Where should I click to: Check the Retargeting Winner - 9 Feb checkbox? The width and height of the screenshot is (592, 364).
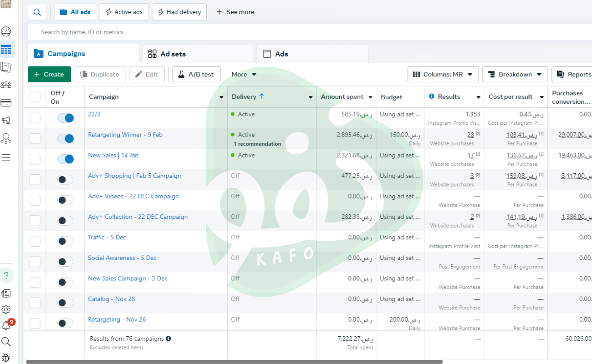tap(35, 139)
